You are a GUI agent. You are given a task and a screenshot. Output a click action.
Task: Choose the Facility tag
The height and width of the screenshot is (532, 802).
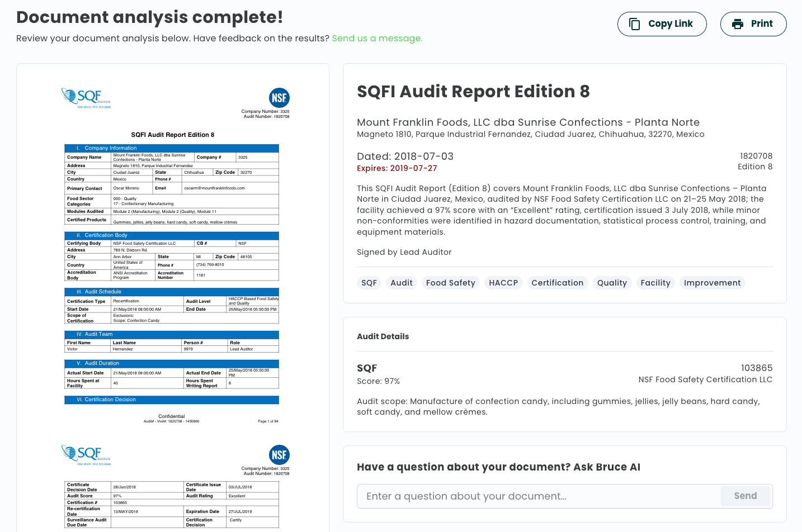[655, 283]
